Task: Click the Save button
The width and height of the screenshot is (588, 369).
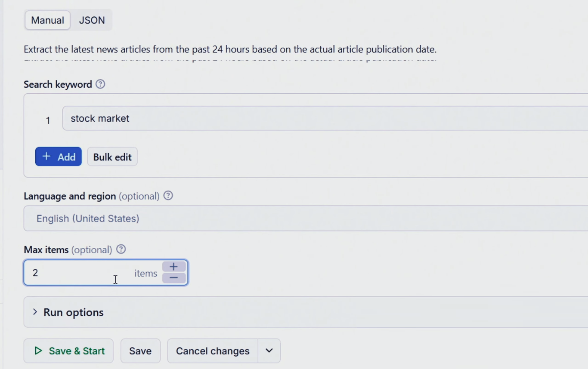Action: pos(140,351)
